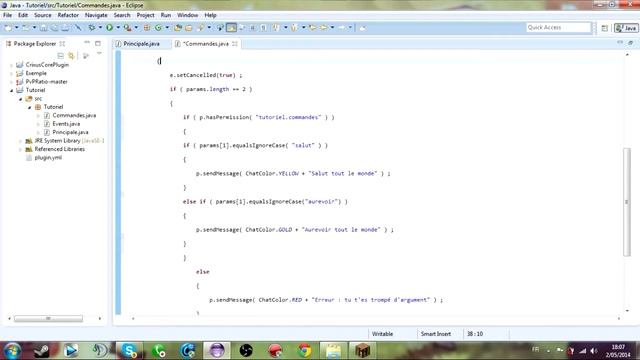Open the Source menu
This screenshot has height=360, width=640.
[x=42, y=15]
